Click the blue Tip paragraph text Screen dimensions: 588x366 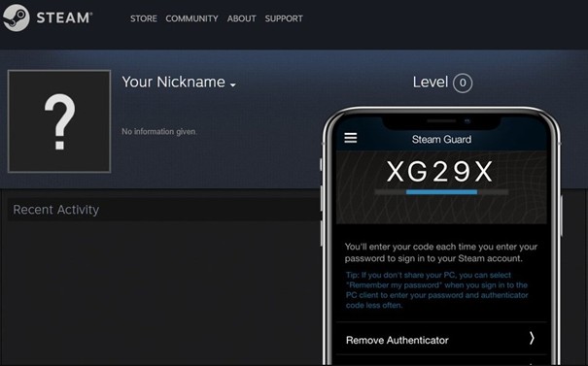(437, 290)
